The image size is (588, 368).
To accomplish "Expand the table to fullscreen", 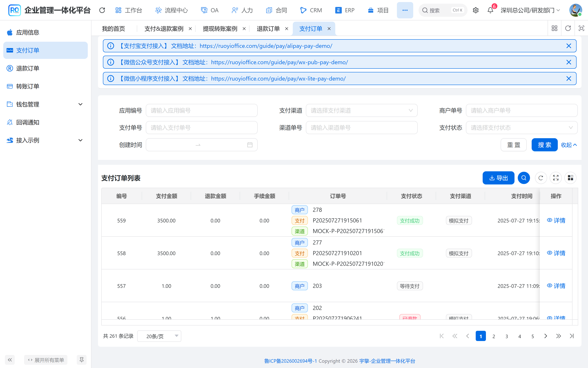I will [x=556, y=178].
